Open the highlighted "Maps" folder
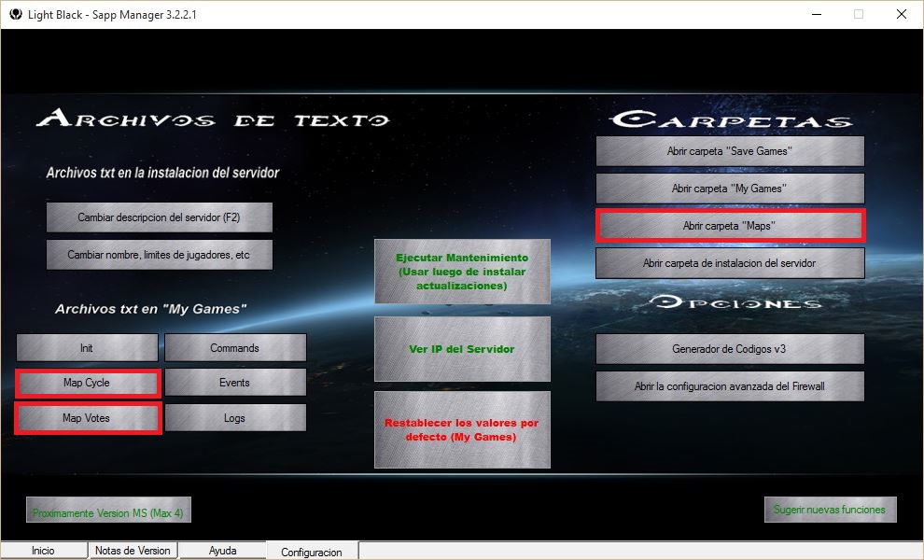The height and width of the screenshot is (560, 924). click(730, 225)
